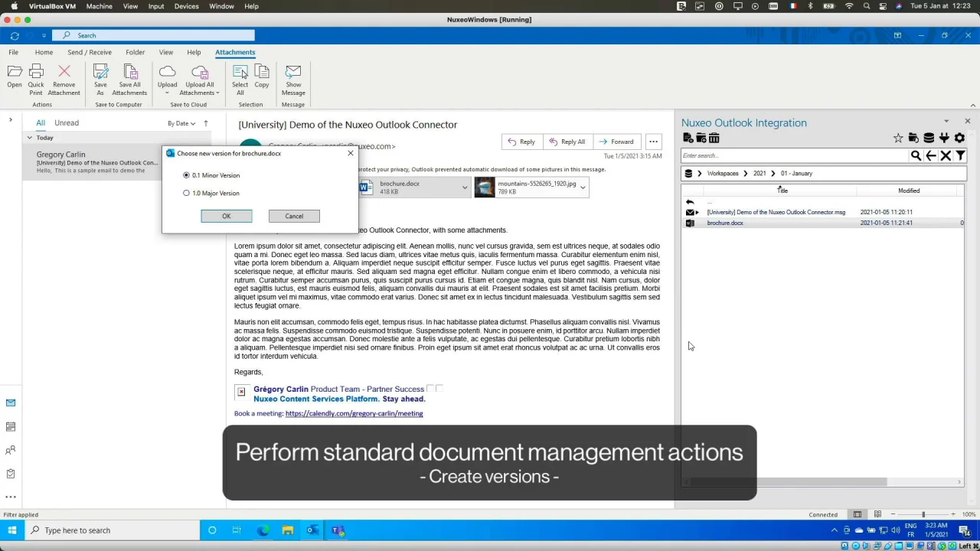Click Nuxeo filter funnel icon
The width and height of the screenshot is (980, 551).
tap(960, 156)
